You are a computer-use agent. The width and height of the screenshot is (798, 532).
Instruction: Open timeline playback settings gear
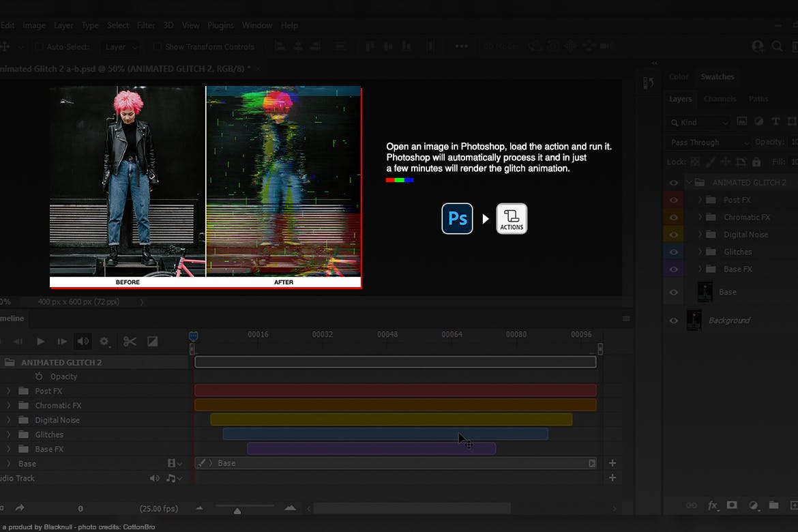[104, 342]
